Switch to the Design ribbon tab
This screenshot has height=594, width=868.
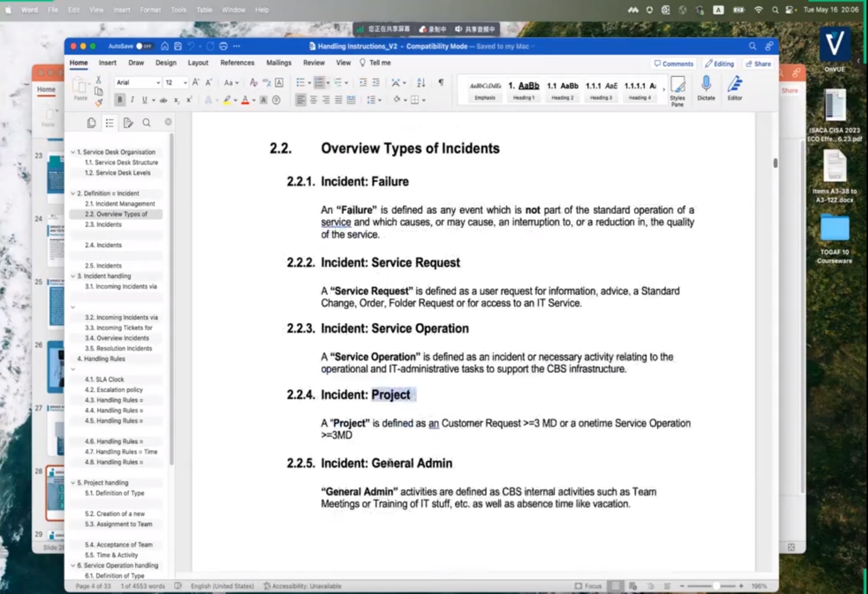165,62
